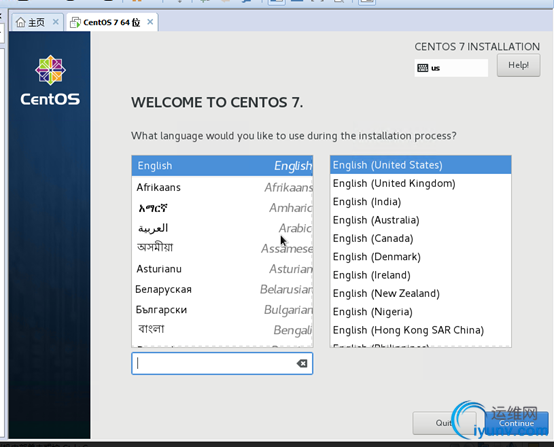Select the Assamese language row
The width and height of the screenshot is (554, 447).
(x=222, y=248)
